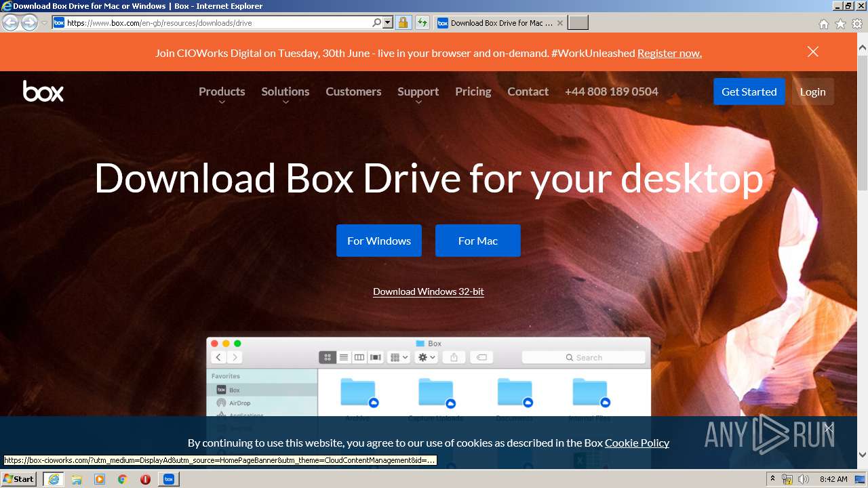Click the +44 808 189 0504 phone link
Viewport: 868px width, 488px height.
(x=612, y=91)
